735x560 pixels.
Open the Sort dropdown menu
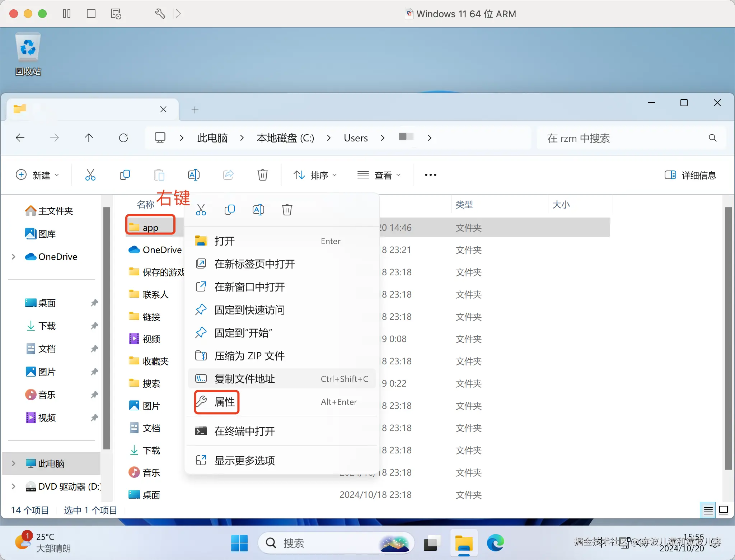point(315,175)
